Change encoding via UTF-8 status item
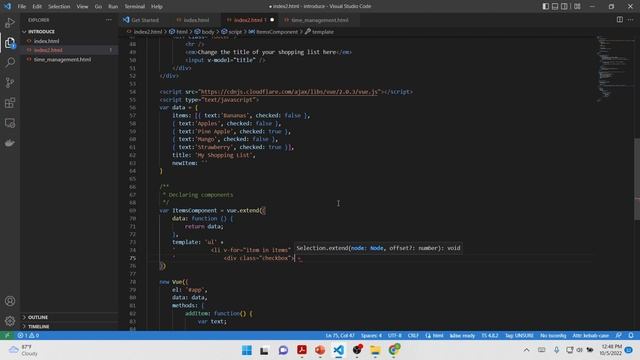The width and height of the screenshot is (640, 360). (394, 335)
